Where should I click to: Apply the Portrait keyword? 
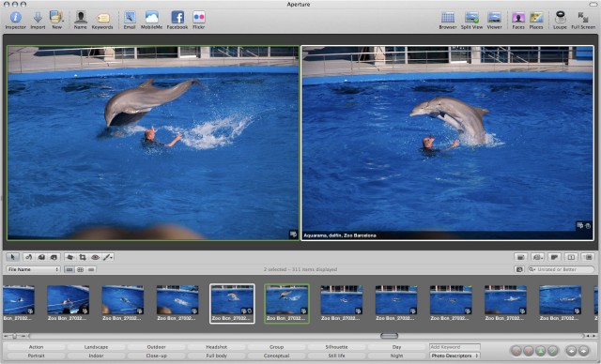coord(36,356)
